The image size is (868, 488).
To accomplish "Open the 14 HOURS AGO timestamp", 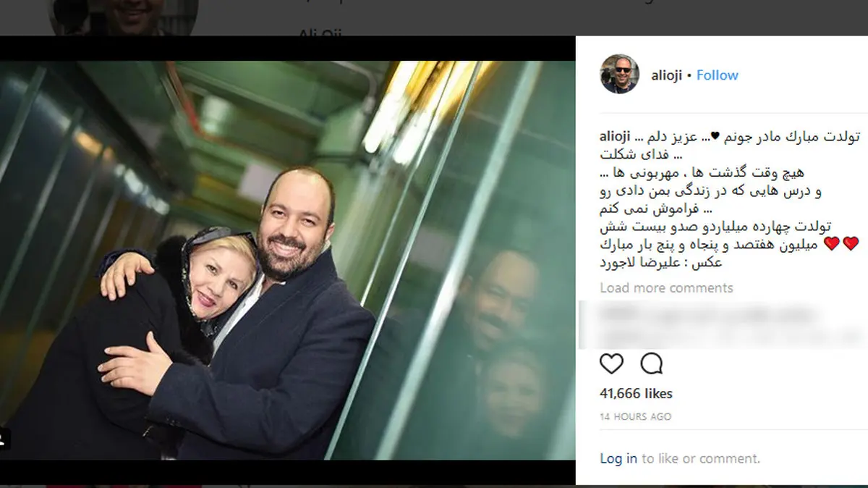I will coord(635,417).
